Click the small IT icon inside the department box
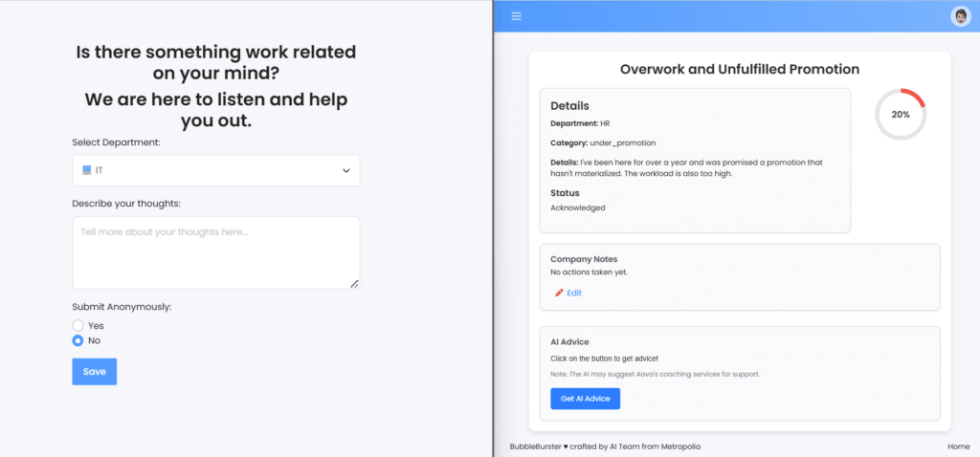The height and width of the screenshot is (457, 980). [x=86, y=170]
